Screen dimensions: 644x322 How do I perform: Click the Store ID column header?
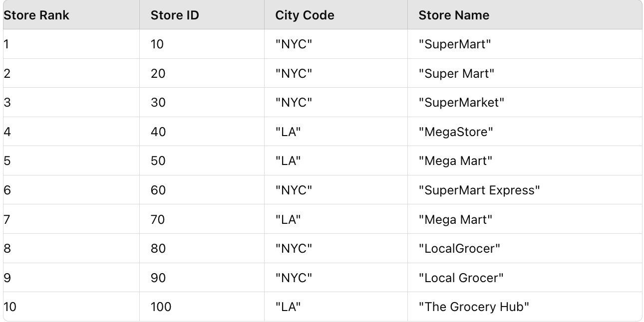tap(175, 15)
